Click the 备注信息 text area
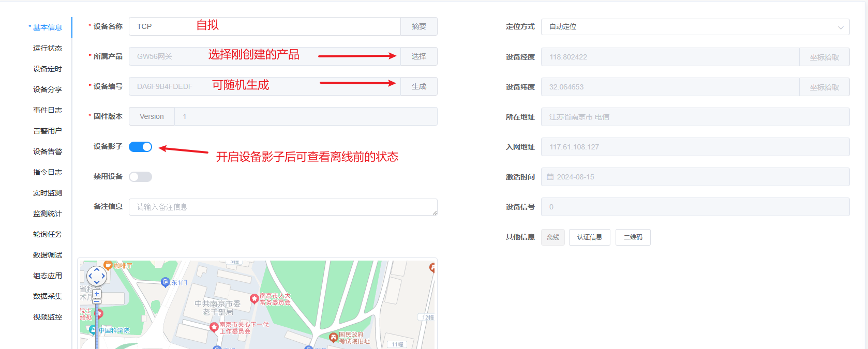Image resolution: width=868 pixels, height=349 pixels. click(282, 207)
